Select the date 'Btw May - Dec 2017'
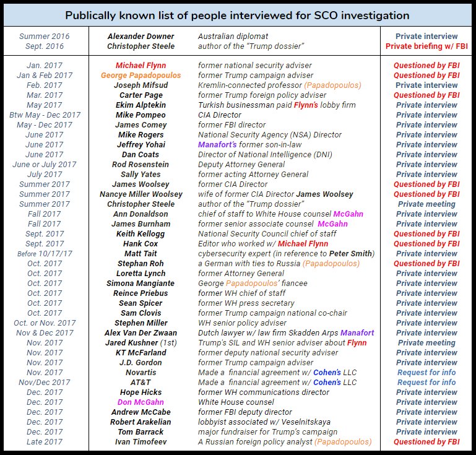 pos(45,115)
